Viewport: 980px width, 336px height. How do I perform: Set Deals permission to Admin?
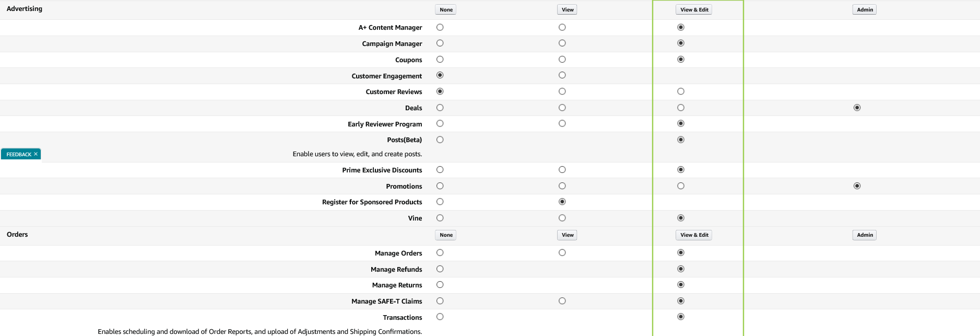[x=856, y=107]
